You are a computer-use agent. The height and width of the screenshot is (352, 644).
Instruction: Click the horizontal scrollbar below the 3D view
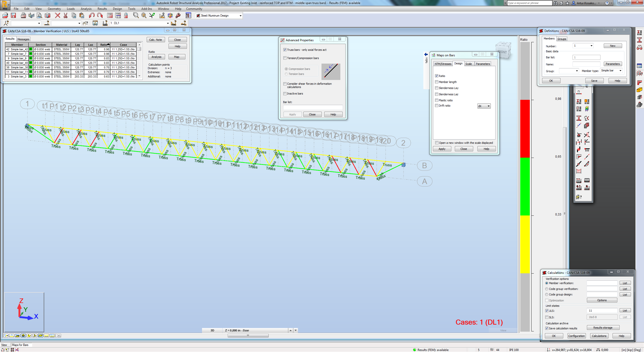[248, 335]
